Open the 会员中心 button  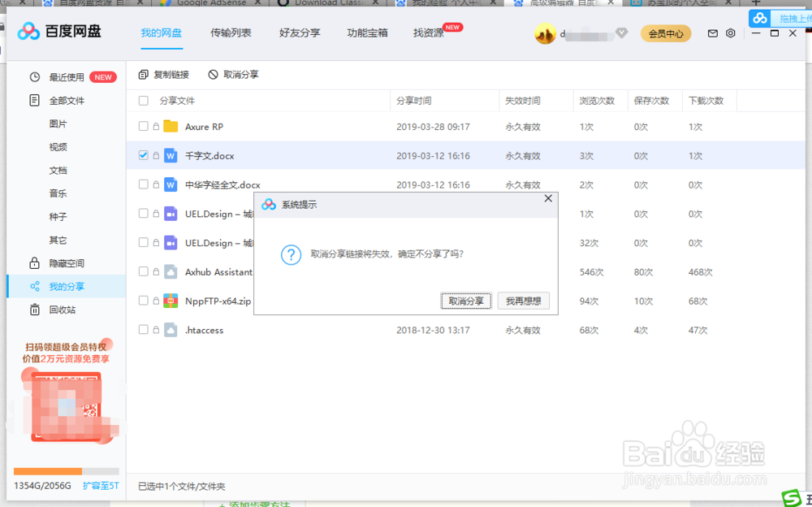(x=666, y=33)
